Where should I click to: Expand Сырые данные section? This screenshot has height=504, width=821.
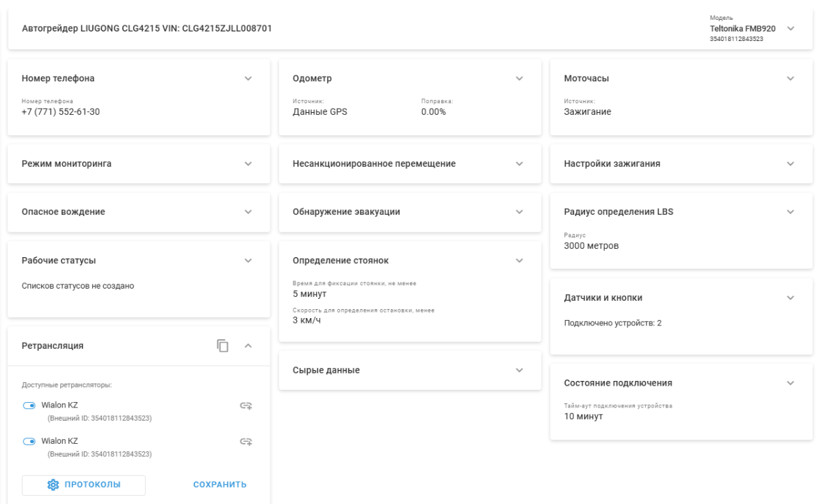[519, 370]
